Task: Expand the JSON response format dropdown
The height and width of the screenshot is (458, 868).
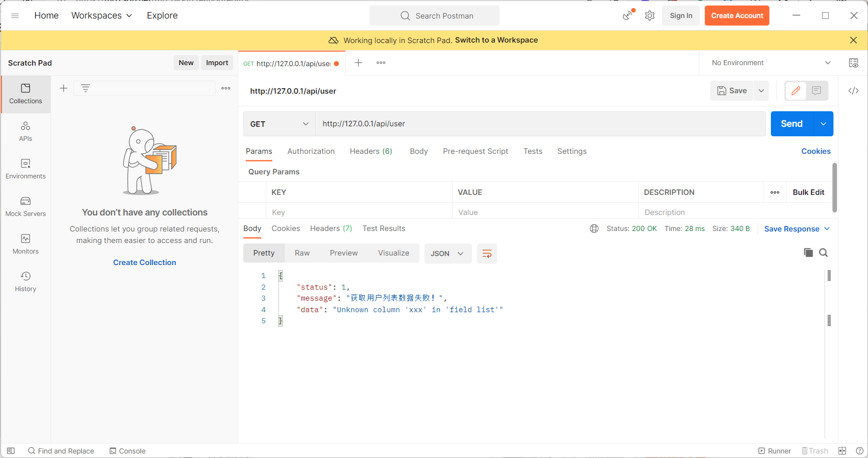Action: (x=448, y=254)
